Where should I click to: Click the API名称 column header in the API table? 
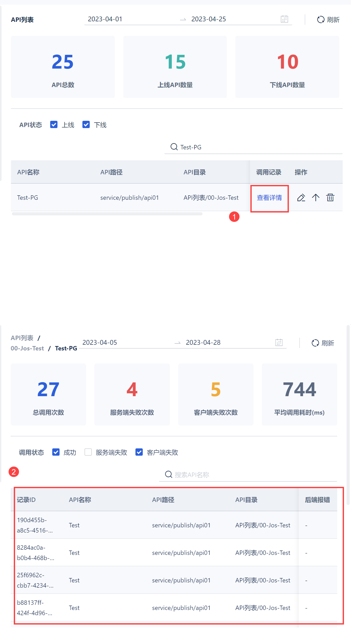tap(28, 172)
